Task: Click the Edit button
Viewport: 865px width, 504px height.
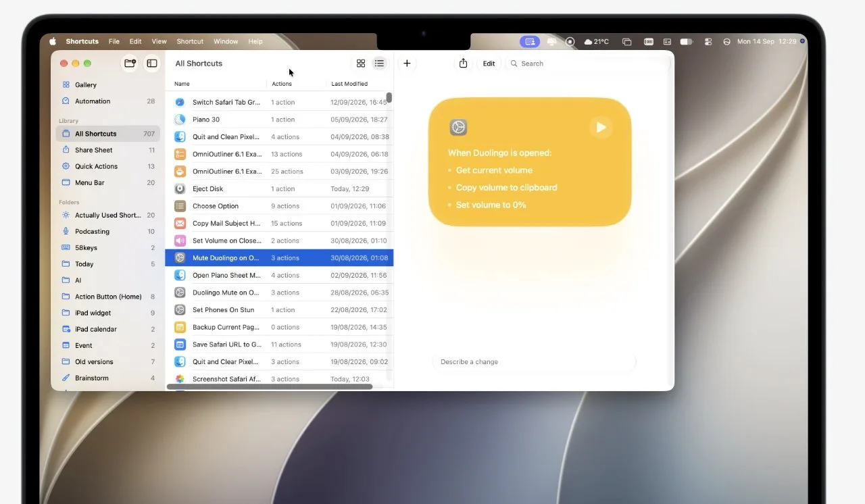Action: tap(489, 64)
